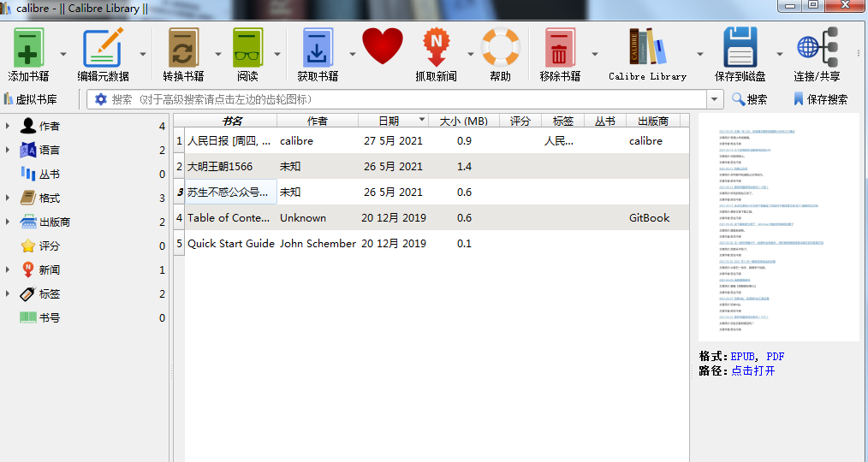Image resolution: width=868 pixels, height=462 pixels.
Task: Expand the Languages (语言) tree node
Action: click(x=7, y=150)
